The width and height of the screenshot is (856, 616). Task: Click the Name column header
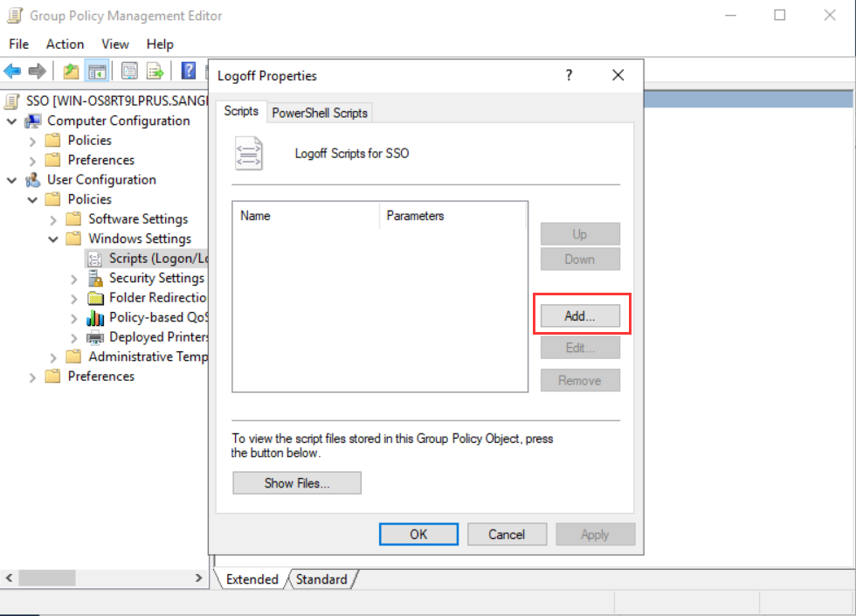pyautogui.click(x=307, y=216)
